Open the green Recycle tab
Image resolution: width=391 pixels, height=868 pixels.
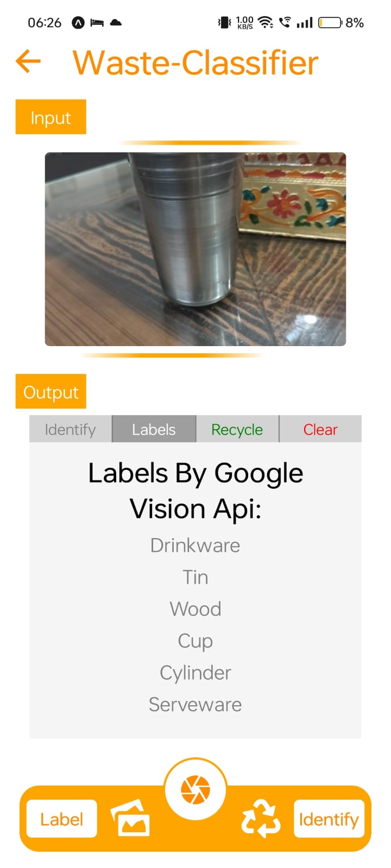tap(237, 429)
